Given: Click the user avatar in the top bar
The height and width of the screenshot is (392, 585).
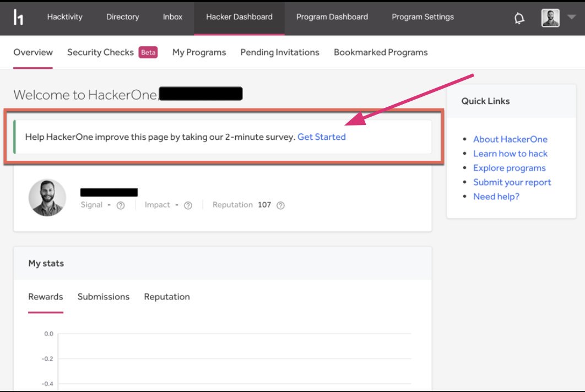Looking at the screenshot, I should 550,18.
